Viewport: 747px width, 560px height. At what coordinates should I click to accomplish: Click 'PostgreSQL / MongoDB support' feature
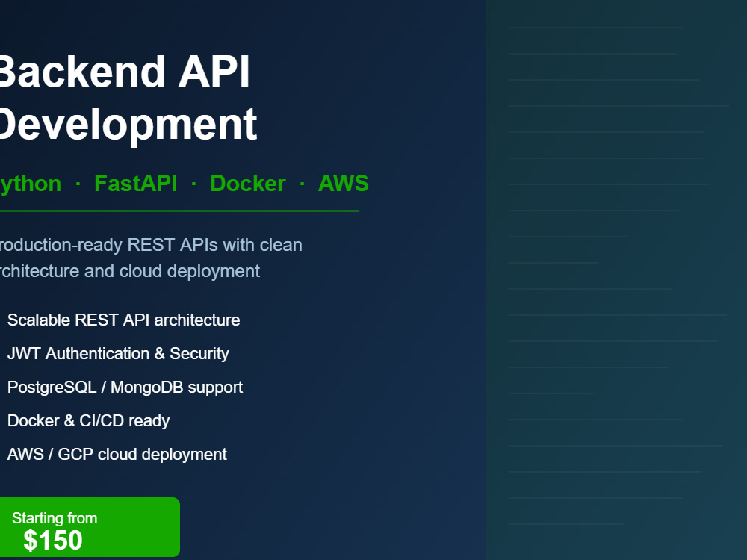125,387
